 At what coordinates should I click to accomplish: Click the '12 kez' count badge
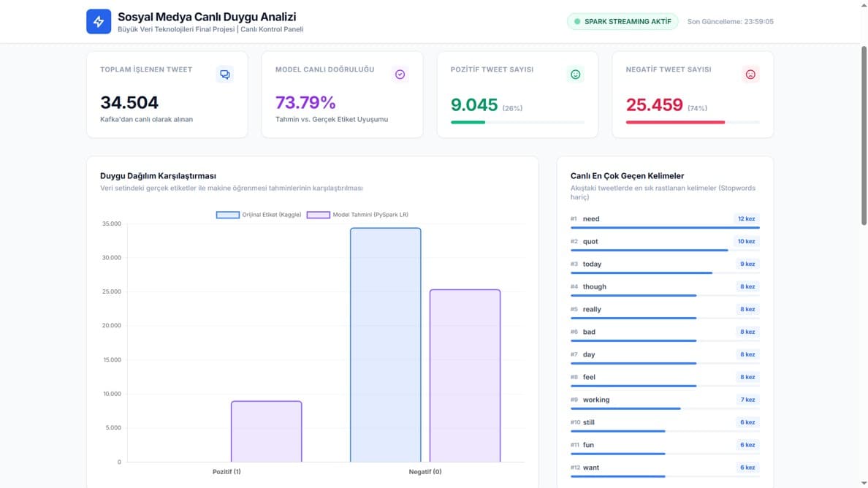click(x=746, y=219)
